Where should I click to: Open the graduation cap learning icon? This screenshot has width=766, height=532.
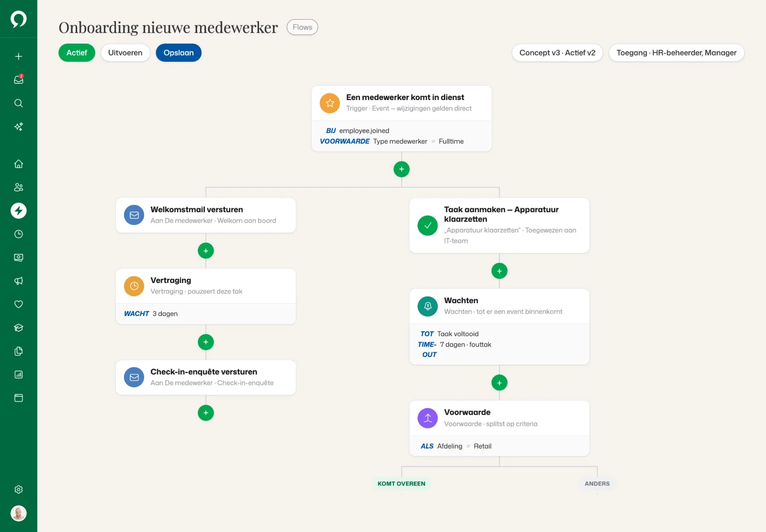pyautogui.click(x=19, y=328)
